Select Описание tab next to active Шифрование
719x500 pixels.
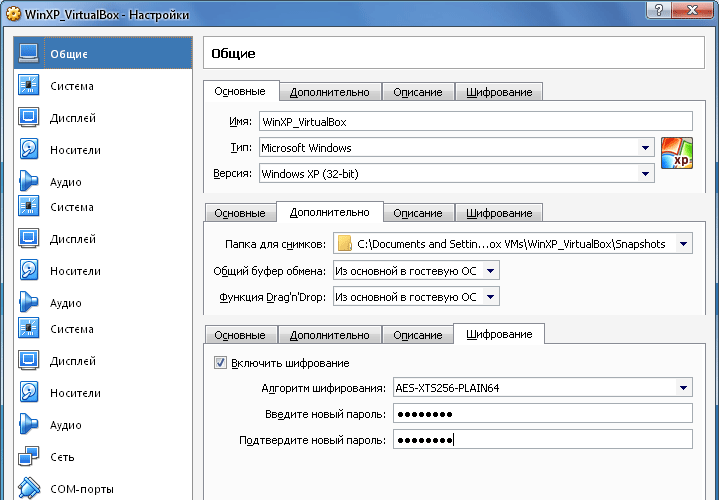click(417, 335)
